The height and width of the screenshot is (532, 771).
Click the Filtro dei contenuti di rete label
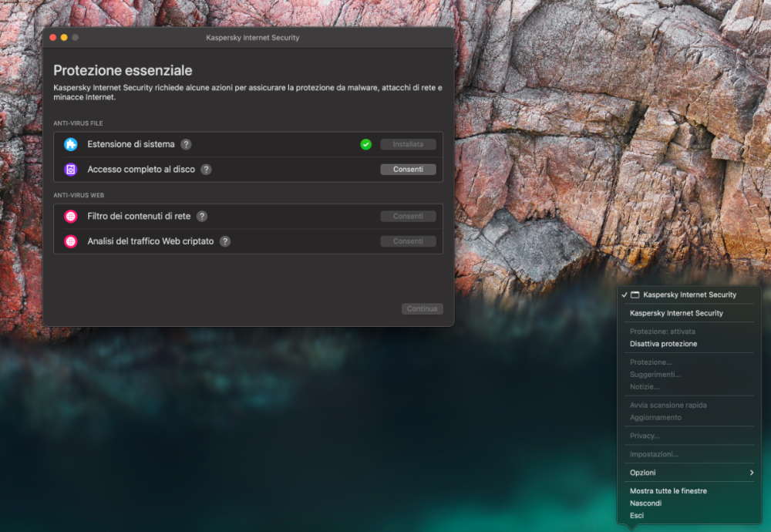pyautogui.click(x=139, y=217)
